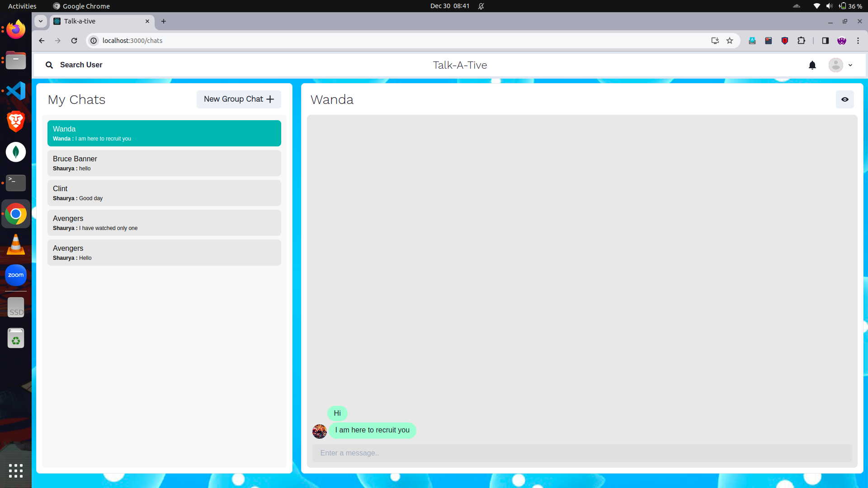Open Avengers chat saying watched only one
868x488 pixels.
pyautogui.click(x=164, y=223)
